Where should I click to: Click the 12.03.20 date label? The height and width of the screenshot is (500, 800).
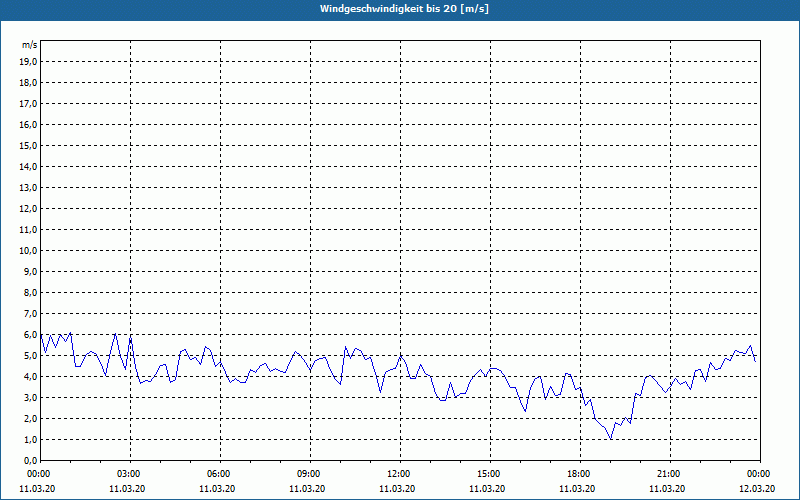757,489
